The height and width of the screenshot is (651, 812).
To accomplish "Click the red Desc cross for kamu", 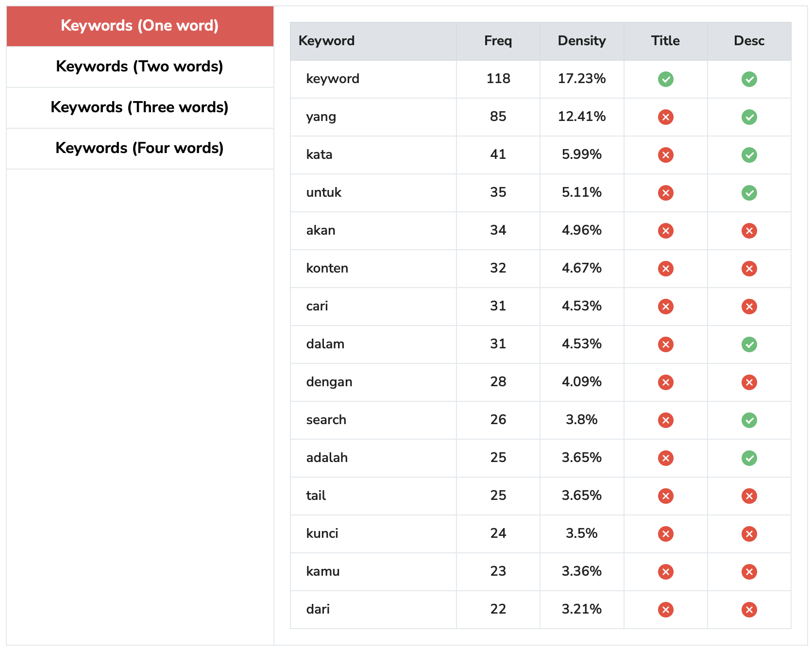I will click(x=749, y=572).
